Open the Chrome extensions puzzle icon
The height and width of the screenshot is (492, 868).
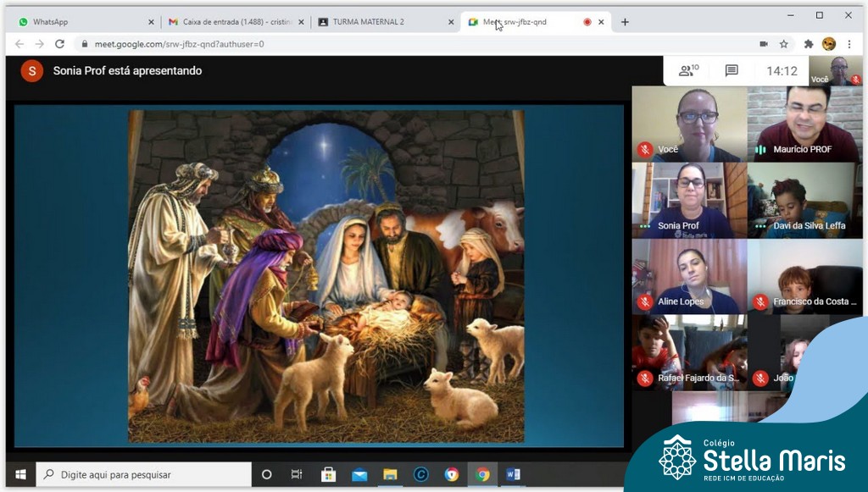point(809,44)
